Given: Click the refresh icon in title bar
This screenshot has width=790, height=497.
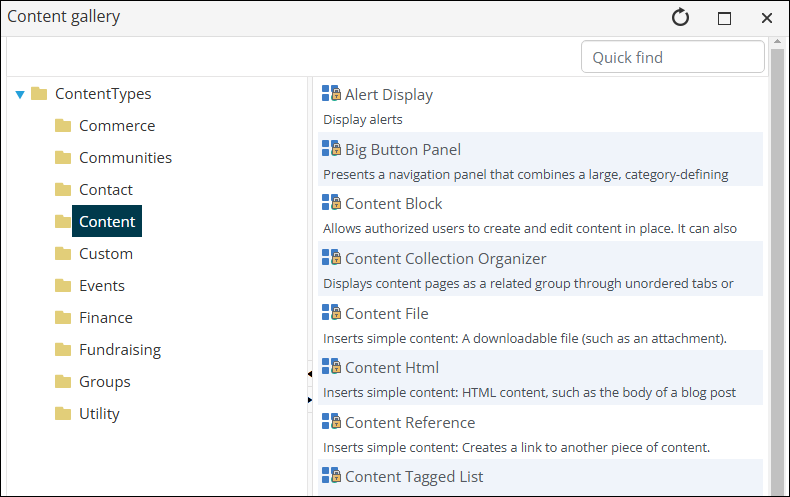Looking at the screenshot, I should click(x=680, y=18).
